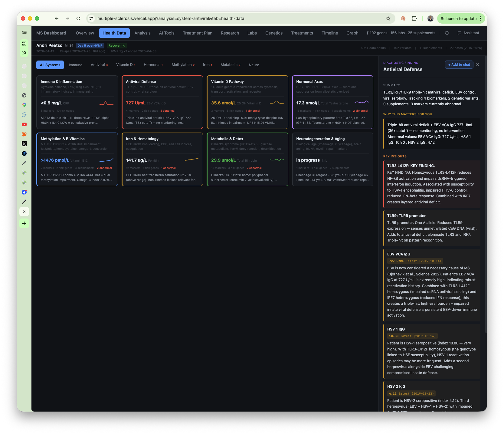Open YouTube from the sidebar
The height and width of the screenshot is (434, 504).
(x=24, y=124)
